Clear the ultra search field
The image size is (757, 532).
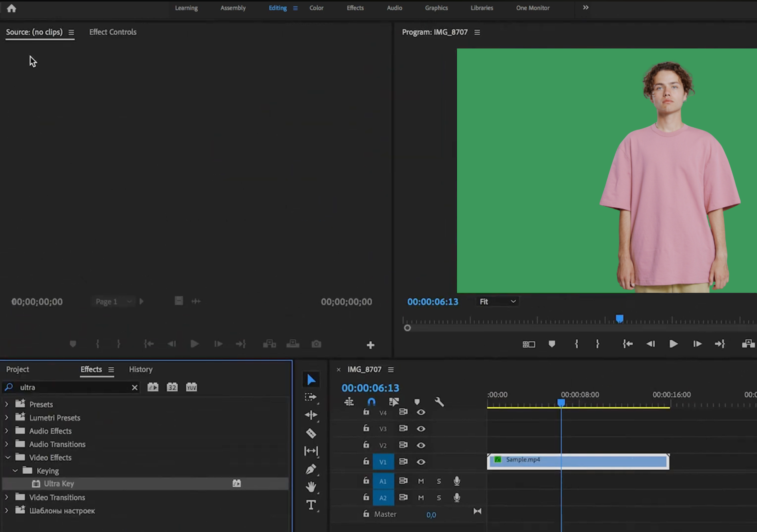pos(134,387)
